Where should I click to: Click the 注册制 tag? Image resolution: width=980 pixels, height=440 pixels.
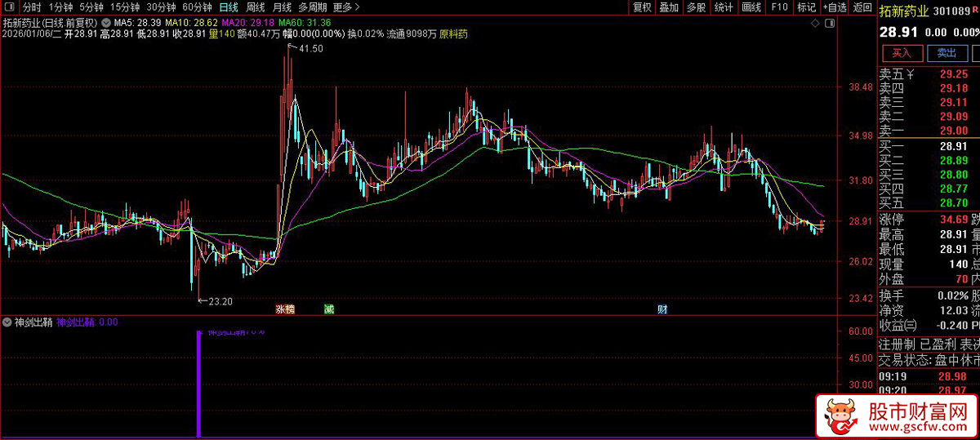(x=897, y=344)
